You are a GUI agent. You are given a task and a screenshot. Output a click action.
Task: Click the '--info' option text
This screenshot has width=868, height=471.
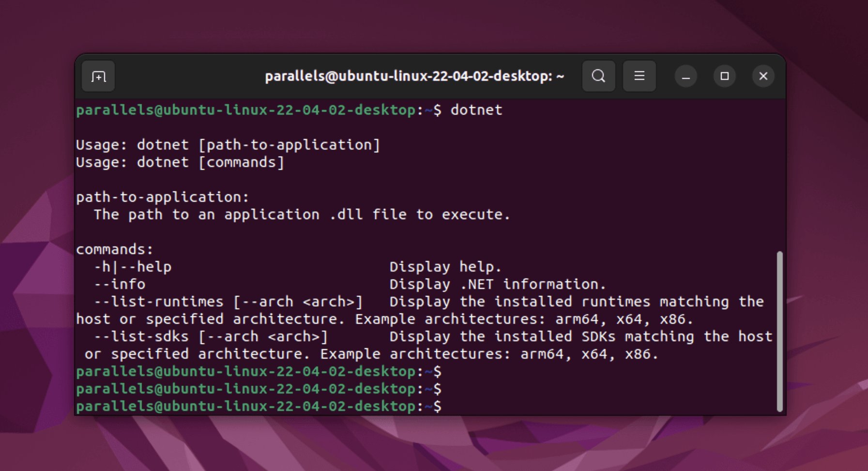click(x=120, y=284)
